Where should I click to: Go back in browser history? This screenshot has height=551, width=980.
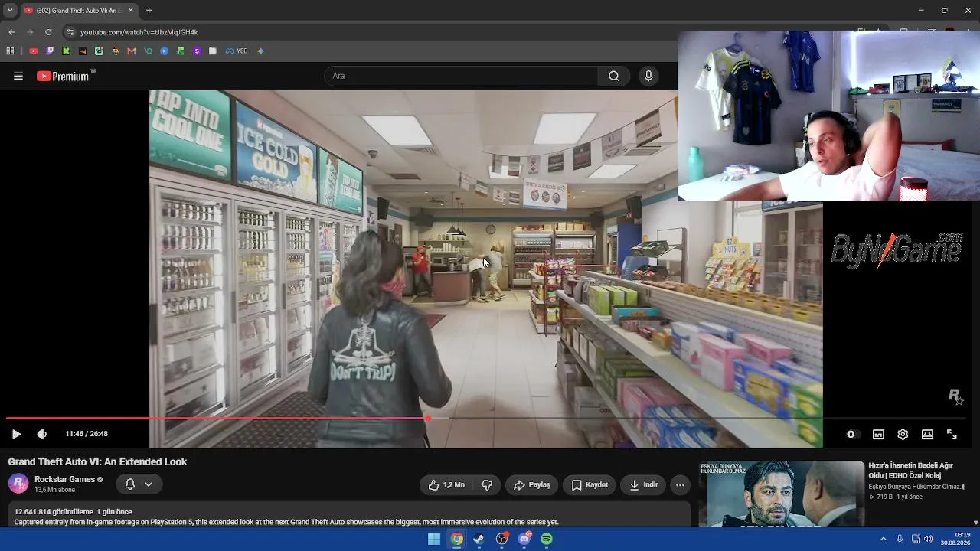(x=11, y=32)
